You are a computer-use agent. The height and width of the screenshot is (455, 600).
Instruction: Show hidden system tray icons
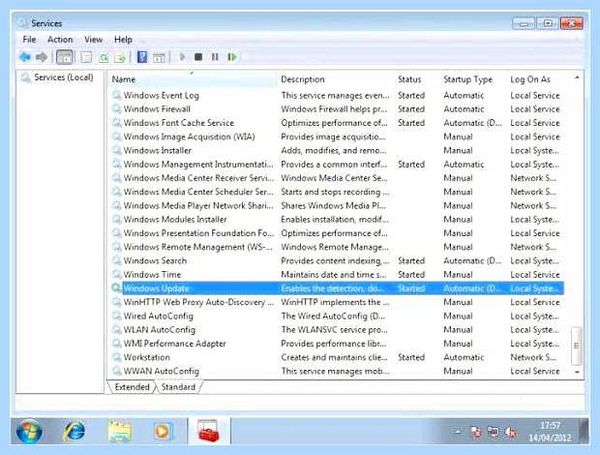[x=457, y=432]
